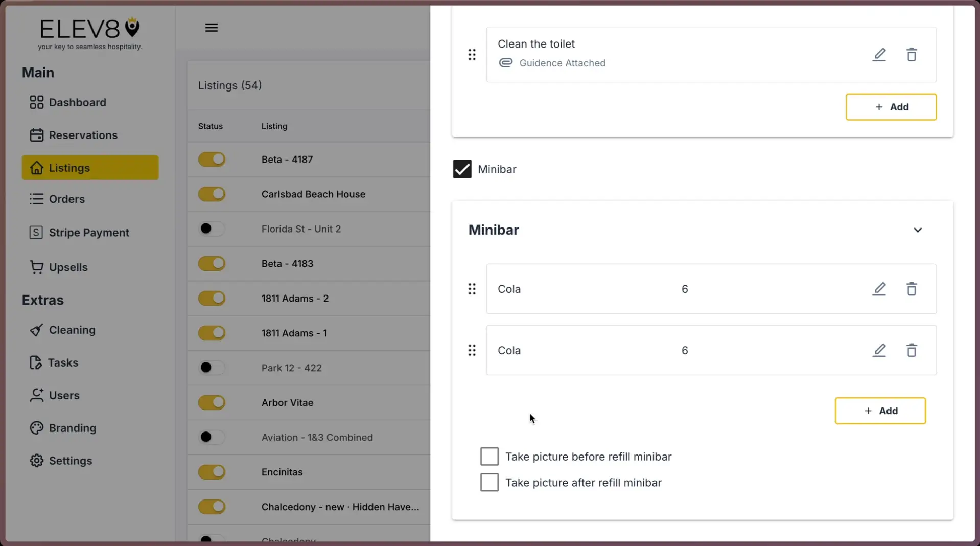The width and height of the screenshot is (980, 546).
Task: Open Settings via the gear icon
Action: tap(35, 460)
